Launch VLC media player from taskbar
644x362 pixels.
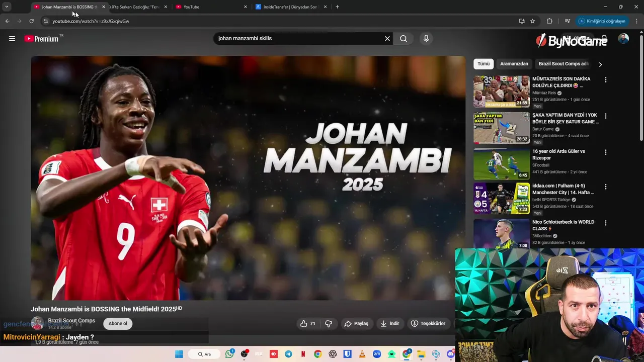coord(362,354)
